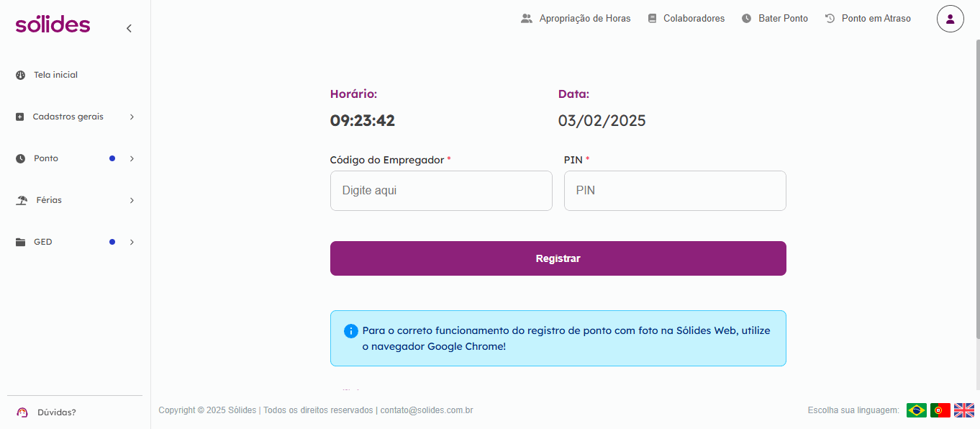The image size is (980, 429).
Task: Collapse the sidebar with the chevron arrow
Action: tap(129, 28)
